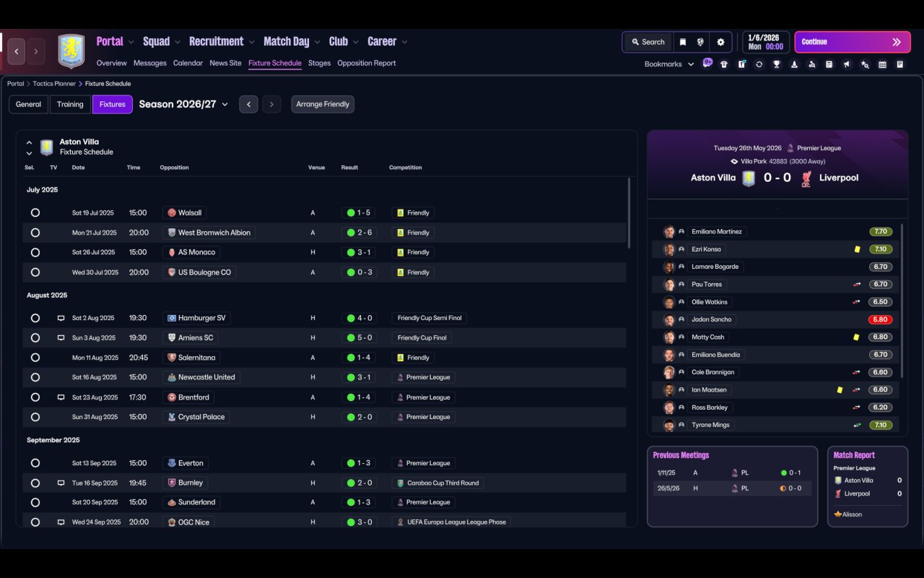This screenshot has width=924, height=578.
Task: Open the Season 2026/27 selector dropdown
Action: [x=183, y=104]
